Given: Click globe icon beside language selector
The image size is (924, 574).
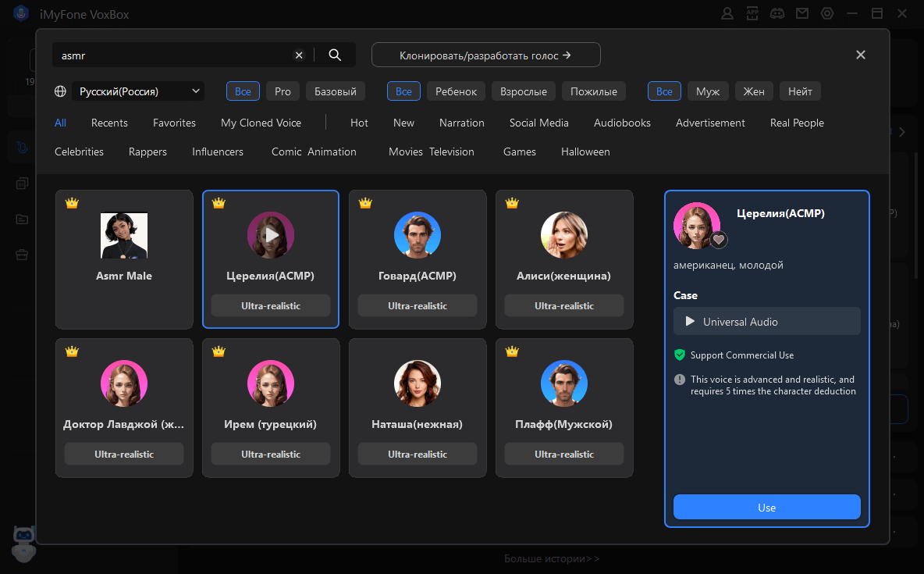Looking at the screenshot, I should pyautogui.click(x=60, y=91).
